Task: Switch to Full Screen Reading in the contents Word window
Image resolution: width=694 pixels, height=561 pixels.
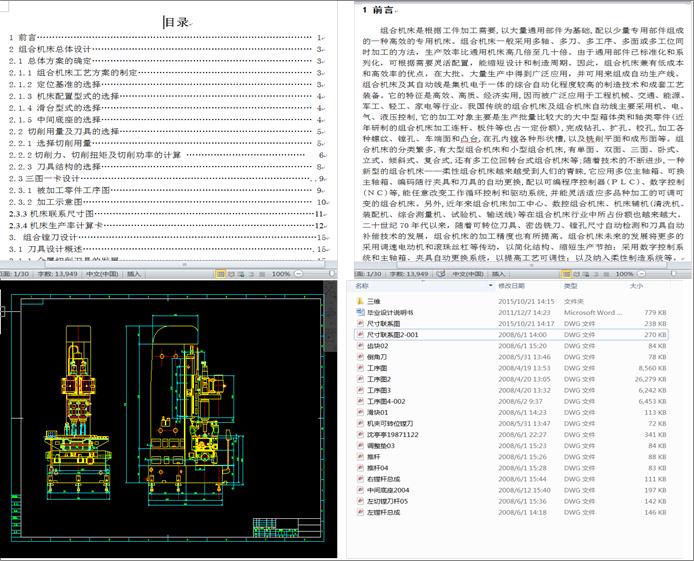Action: click(231, 274)
